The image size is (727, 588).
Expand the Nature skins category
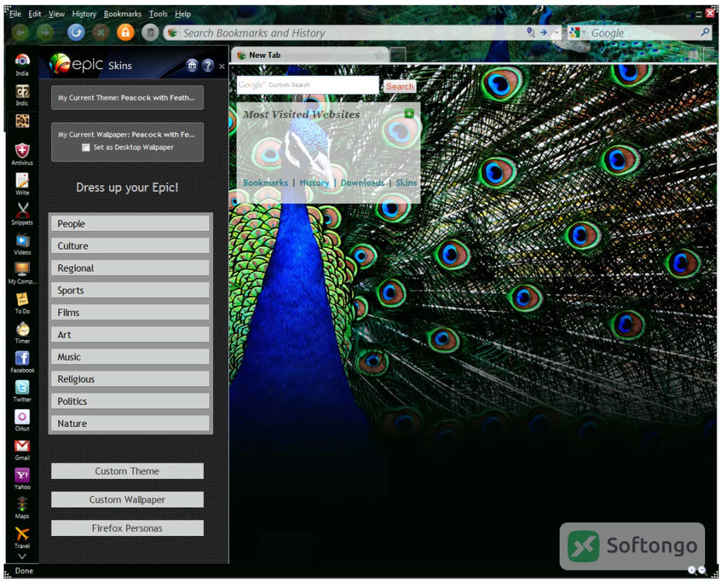[x=130, y=424]
